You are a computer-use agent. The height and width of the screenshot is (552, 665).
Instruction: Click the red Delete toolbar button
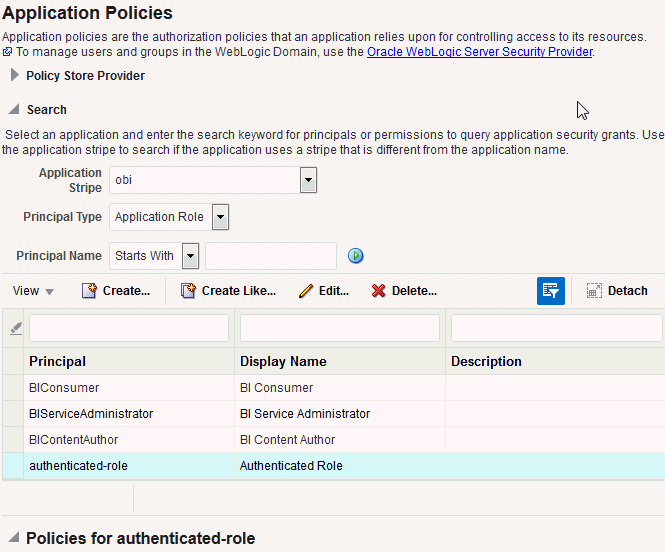tap(404, 291)
